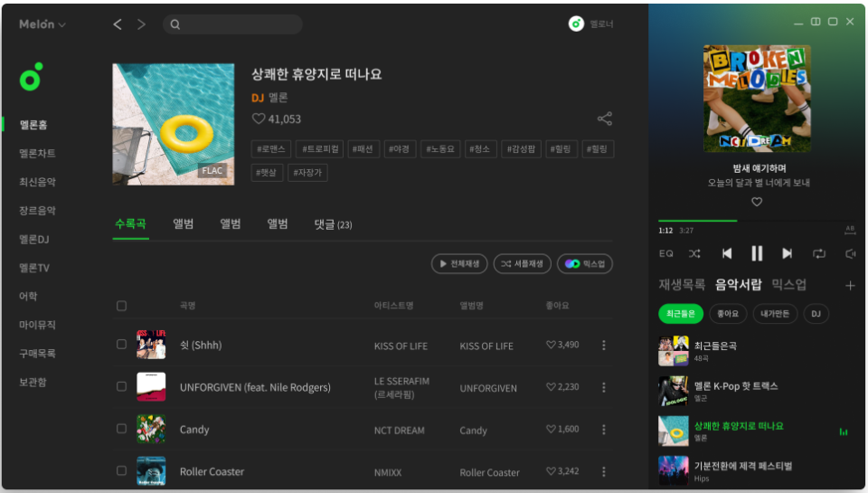The width and height of the screenshot is (868, 493).
Task: Click the green Melon logo in sidebar
Action: (31, 77)
